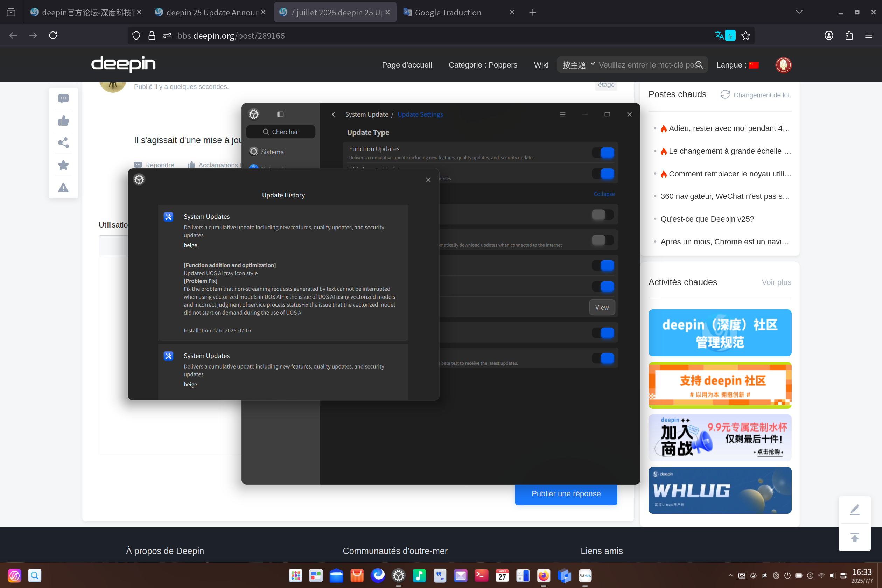This screenshot has width=882, height=588.
Task: Open the Settings window hamburger menu
Action: coord(562,114)
